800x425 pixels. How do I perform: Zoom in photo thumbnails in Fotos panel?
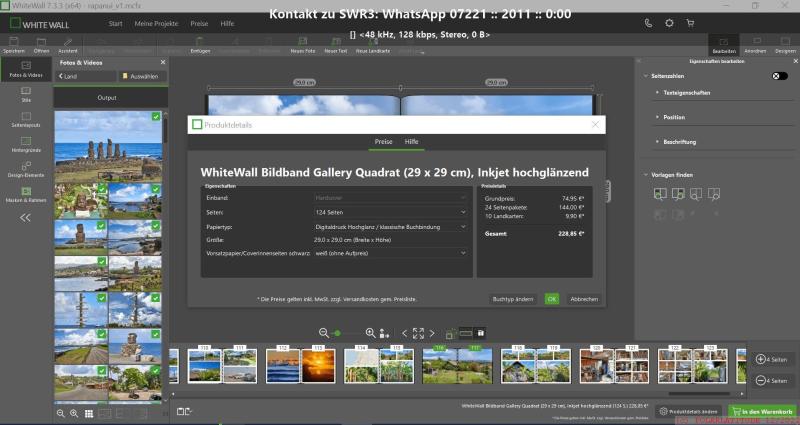[74, 413]
